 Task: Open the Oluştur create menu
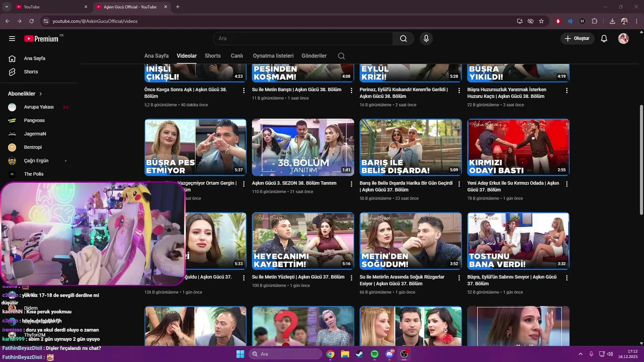(577, 39)
